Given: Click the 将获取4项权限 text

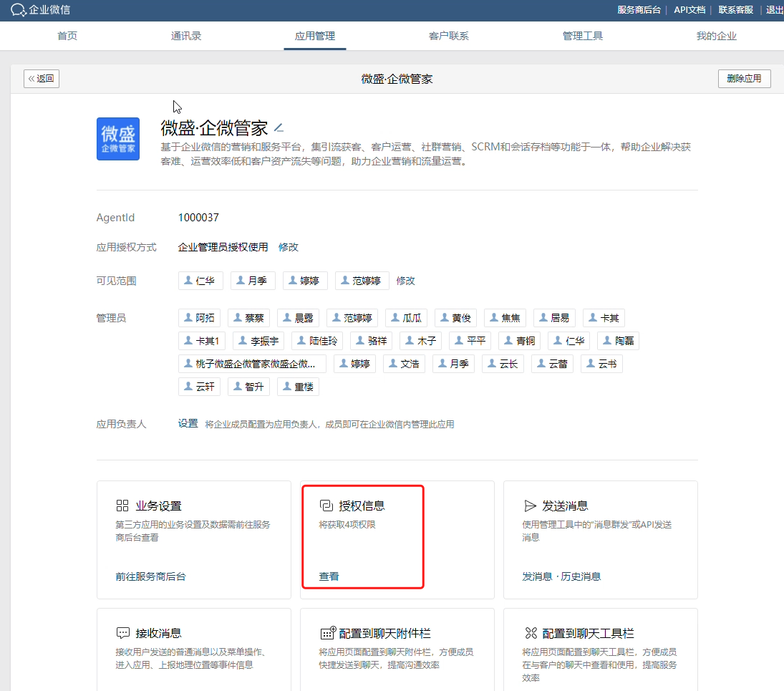Looking at the screenshot, I should pyautogui.click(x=347, y=524).
